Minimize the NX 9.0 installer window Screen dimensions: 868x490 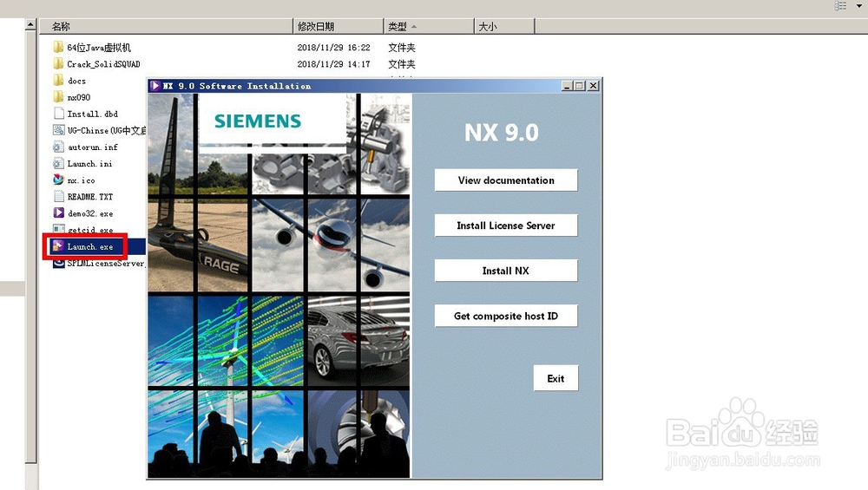coord(567,86)
